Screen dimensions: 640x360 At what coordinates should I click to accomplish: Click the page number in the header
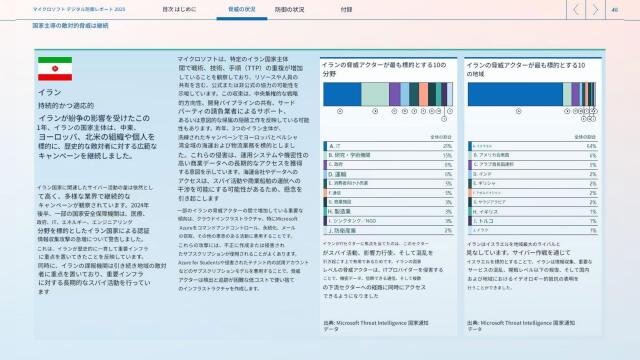click(x=615, y=10)
